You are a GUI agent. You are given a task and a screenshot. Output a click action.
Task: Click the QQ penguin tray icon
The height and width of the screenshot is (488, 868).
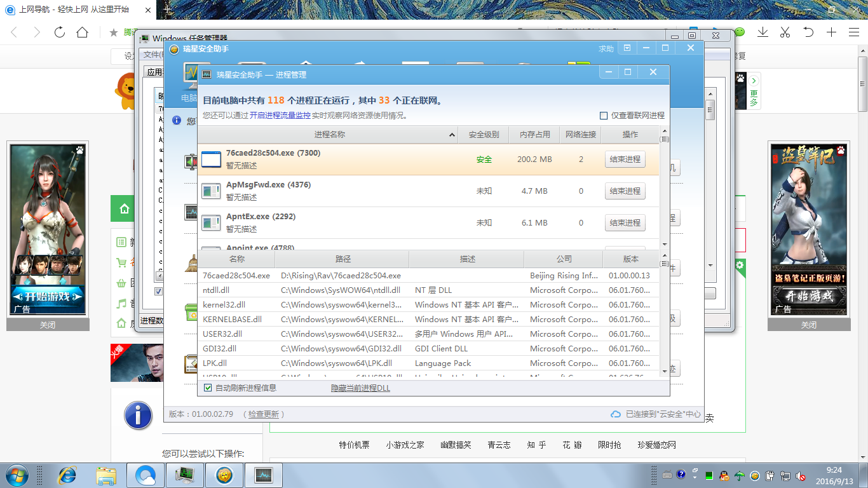click(723, 475)
